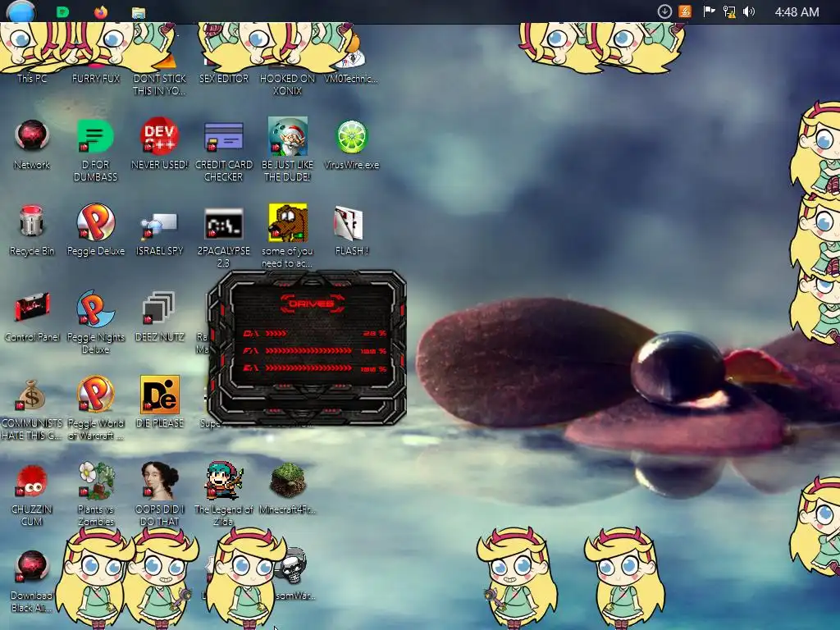
Task: Open the FLASH ! shortcut
Action: click(349, 223)
